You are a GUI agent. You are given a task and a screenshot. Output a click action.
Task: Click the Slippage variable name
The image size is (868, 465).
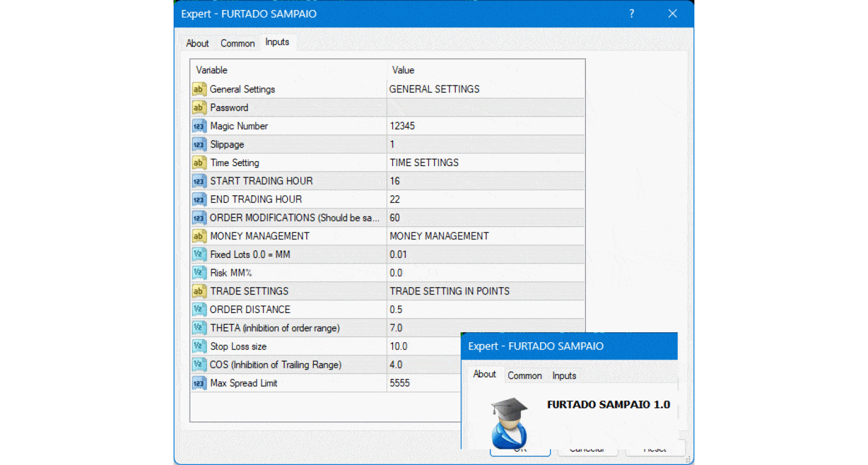tap(227, 144)
